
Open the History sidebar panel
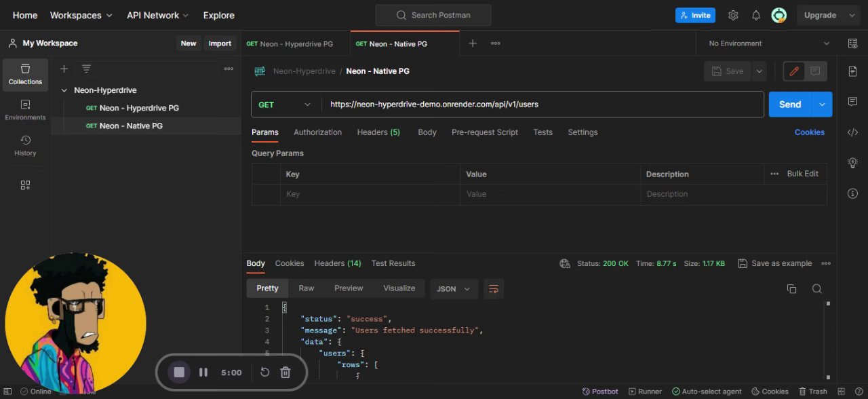click(x=25, y=145)
